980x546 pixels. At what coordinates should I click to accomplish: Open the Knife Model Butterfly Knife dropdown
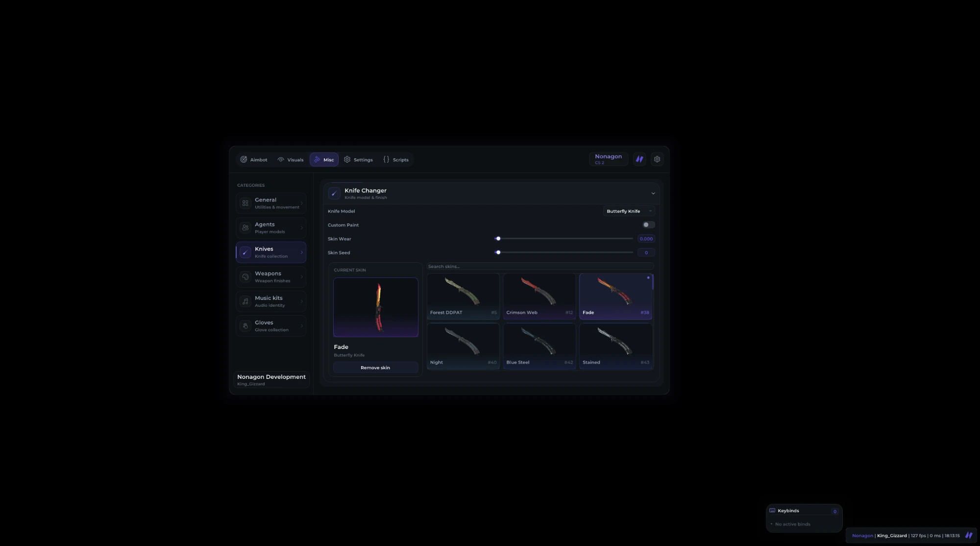pos(629,211)
